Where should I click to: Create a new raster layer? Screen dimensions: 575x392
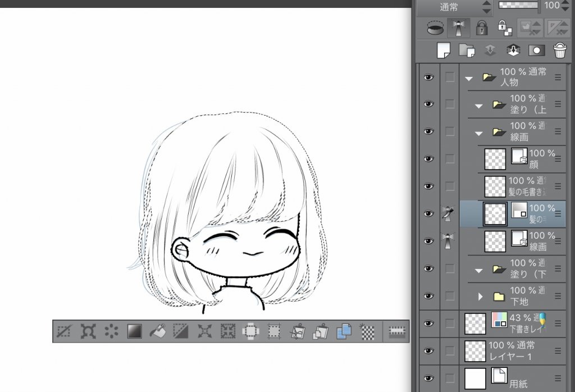(x=444, y=51)
